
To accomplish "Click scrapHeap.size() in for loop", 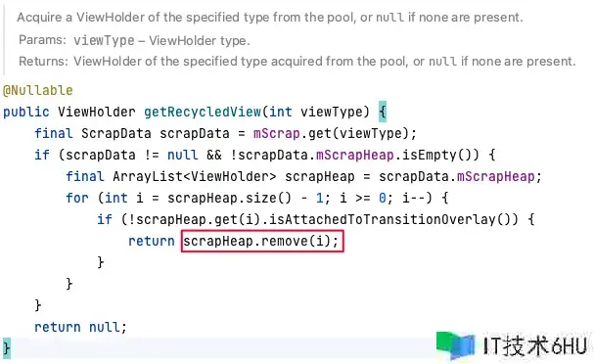I will [x=230, y=198].
